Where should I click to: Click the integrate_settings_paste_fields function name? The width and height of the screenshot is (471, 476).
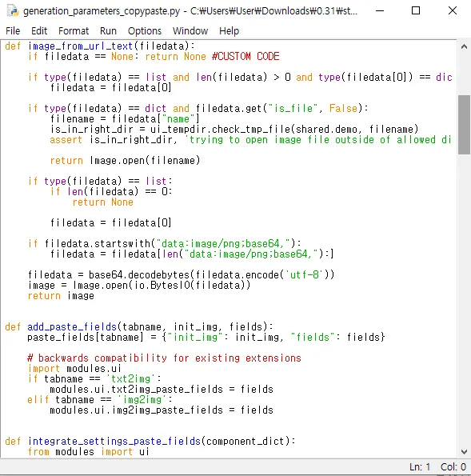(114, 441)
